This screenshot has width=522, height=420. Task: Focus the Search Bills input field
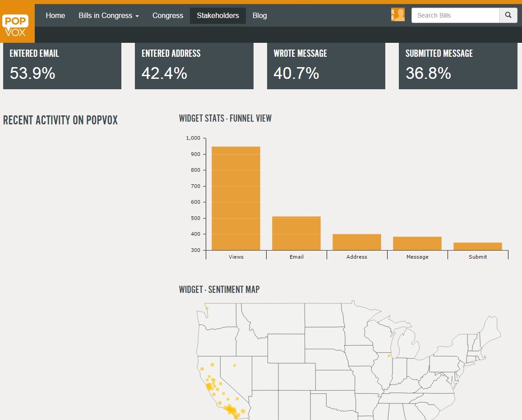click(455, 15)
